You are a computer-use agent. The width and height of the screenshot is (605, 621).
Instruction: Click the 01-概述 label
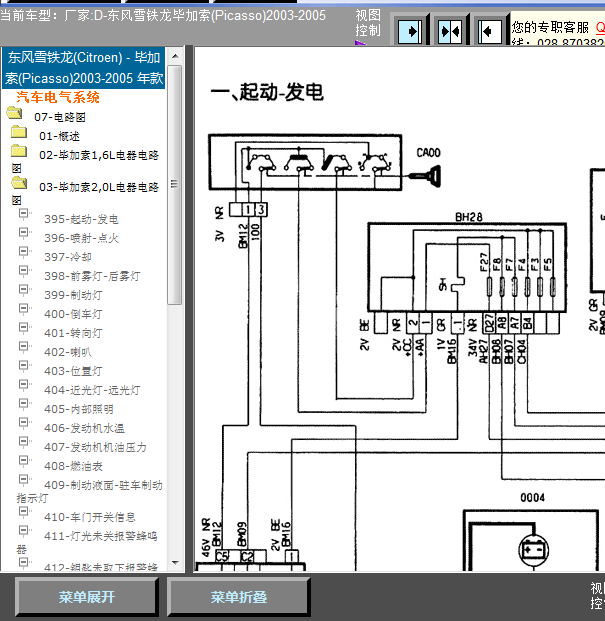click(x=59, y=136)
